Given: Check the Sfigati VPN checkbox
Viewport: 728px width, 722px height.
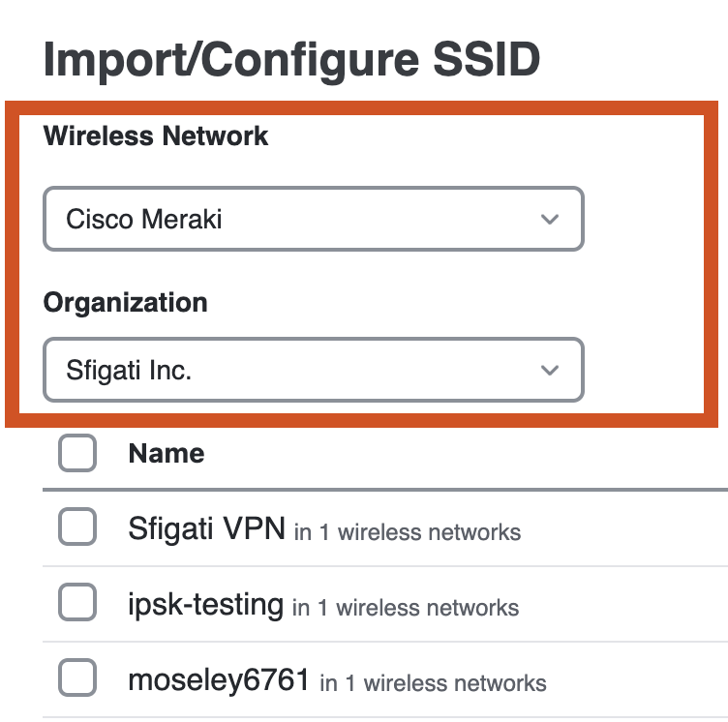Looking at the screenshot, I should pos(77,528).
